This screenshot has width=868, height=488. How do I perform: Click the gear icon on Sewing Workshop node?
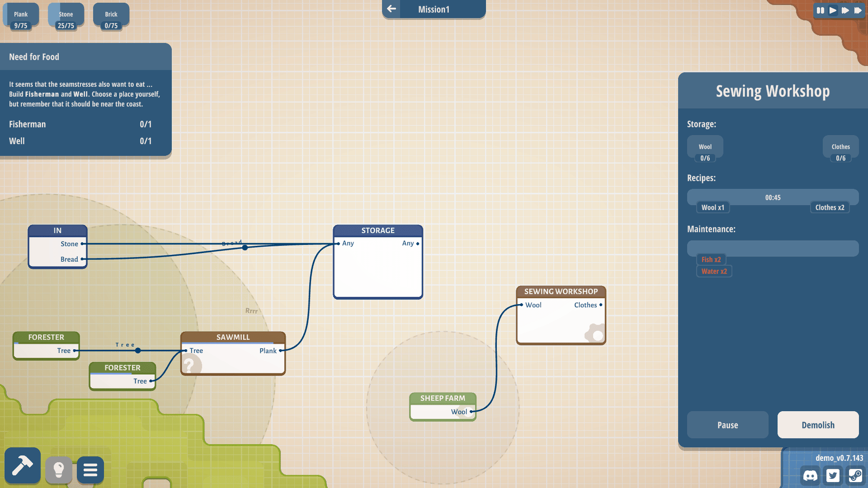coord(595,334)
